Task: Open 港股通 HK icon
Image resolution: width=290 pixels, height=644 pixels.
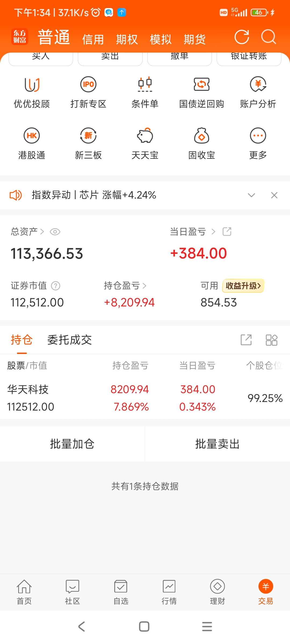Action: [x=32, y=136]
